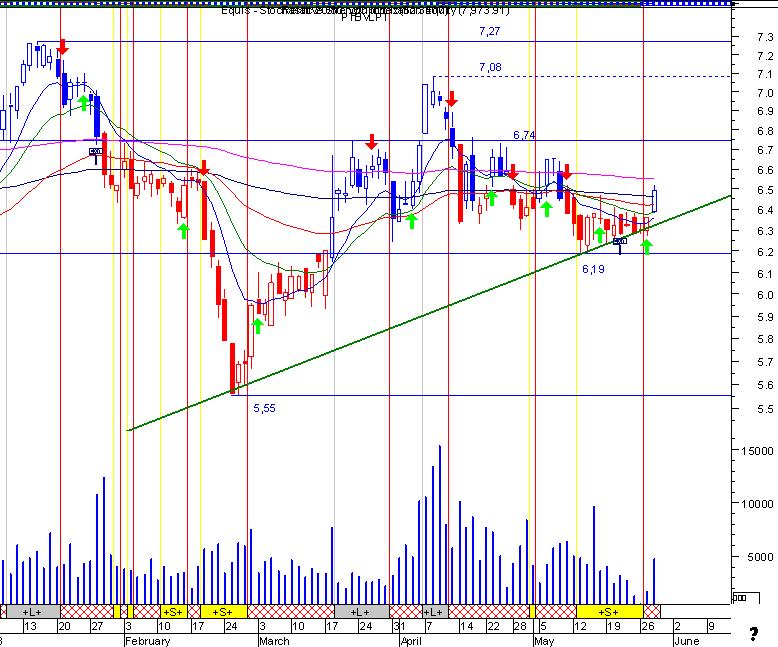Click the 6,74 horizontal level label
The height and width of the screenshot is (647, 778).
524,135
